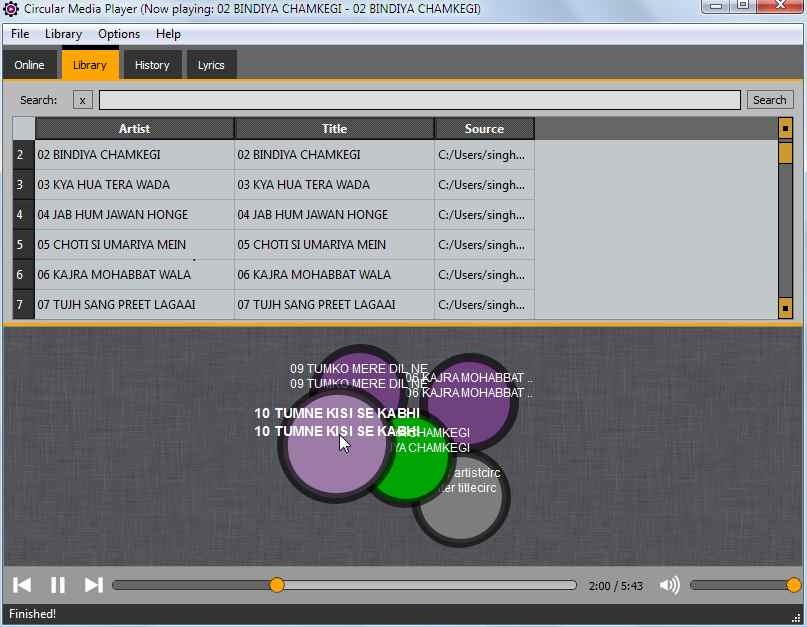Click the Circular Media Player app icon
The image size is (807, 627).
(x=11, y=9)
